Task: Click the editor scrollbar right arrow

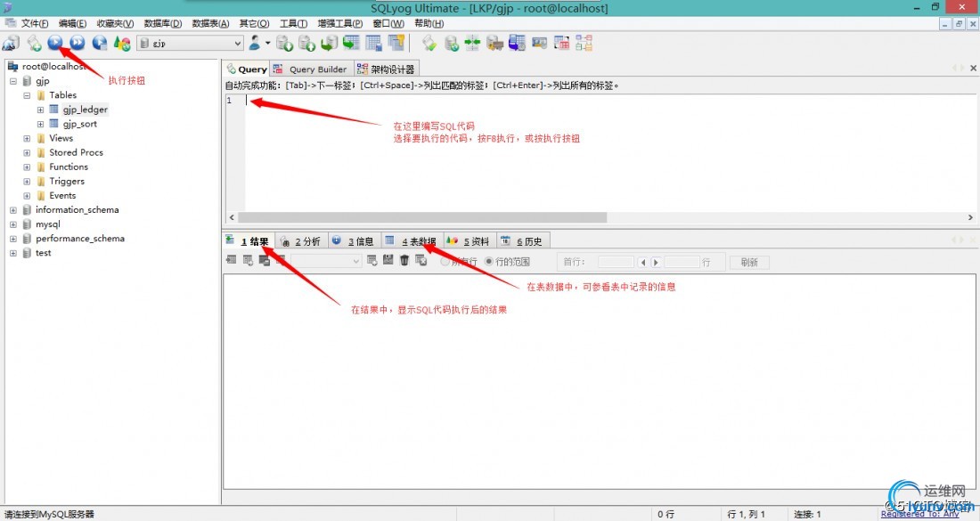Action: click(970, 217)
